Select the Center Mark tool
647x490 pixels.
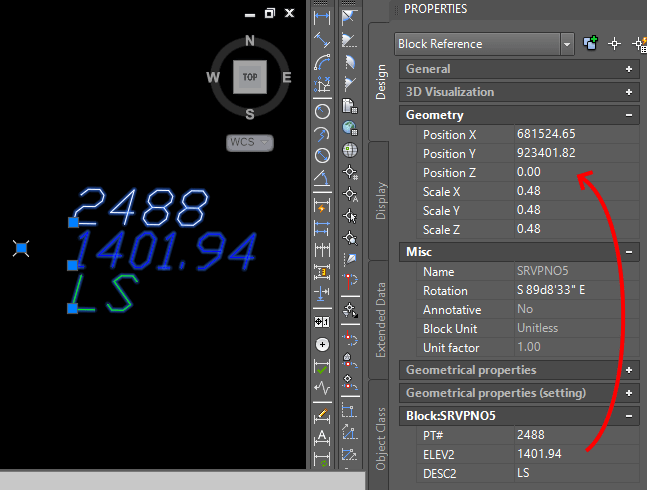pyautogui.click(x=322, y=344)
